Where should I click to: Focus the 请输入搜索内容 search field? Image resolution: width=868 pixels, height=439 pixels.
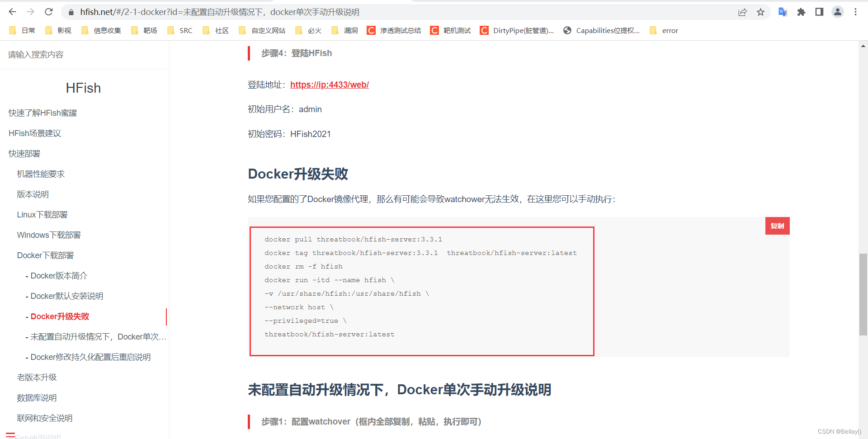(84, 55)
